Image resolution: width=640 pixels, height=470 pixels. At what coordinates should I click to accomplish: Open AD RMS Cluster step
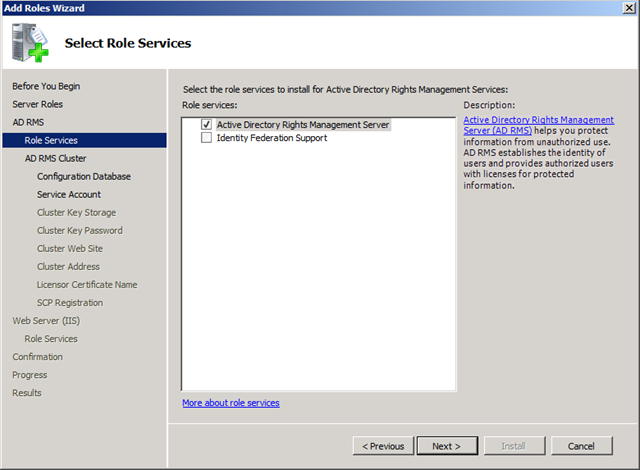(x=56, y=158)
